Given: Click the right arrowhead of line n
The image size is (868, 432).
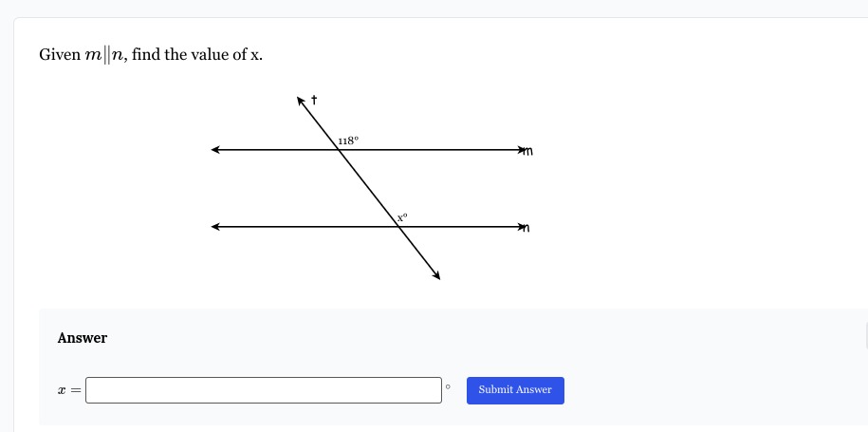Looking at the screenshot, I should point(521,227).
